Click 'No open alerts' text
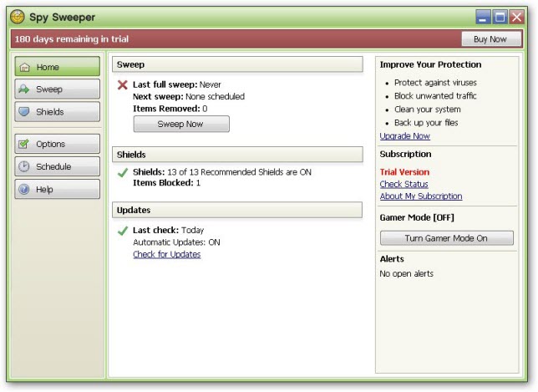This screenshot has height=392, width=538. coord(406,273)
